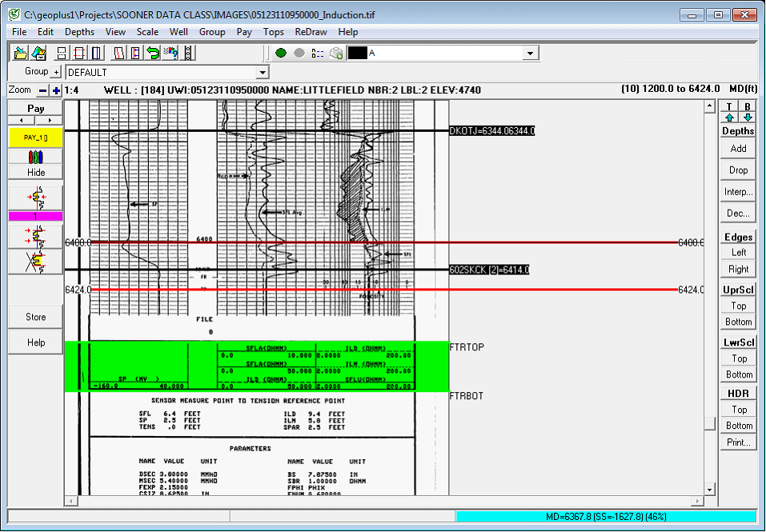This screenshot has width=766, height=532.
Task: Open the DEFAULT group dropdown
Action: point(262,71)
